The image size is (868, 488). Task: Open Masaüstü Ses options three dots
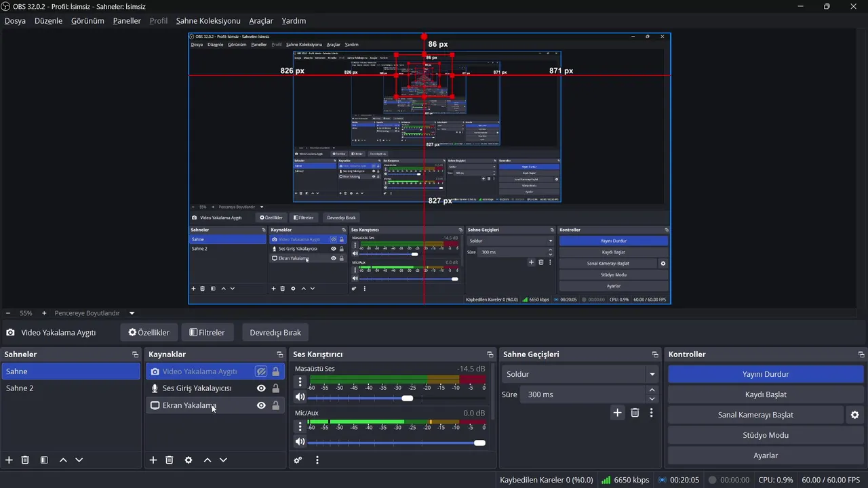tap(300, 382)
